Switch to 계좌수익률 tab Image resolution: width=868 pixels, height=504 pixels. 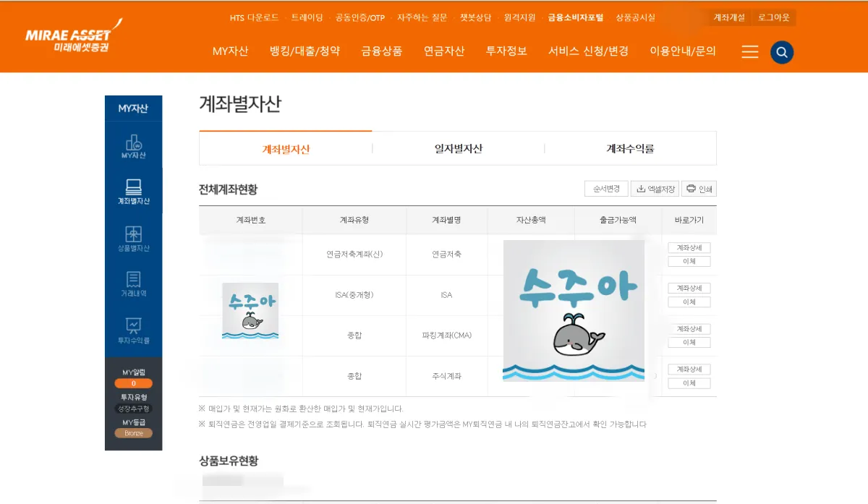630,149
